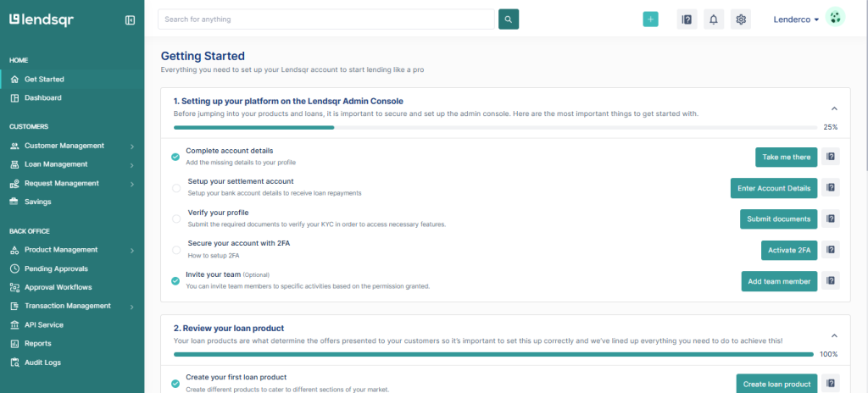Click the 100% loan product progress bar

[494, 354]
